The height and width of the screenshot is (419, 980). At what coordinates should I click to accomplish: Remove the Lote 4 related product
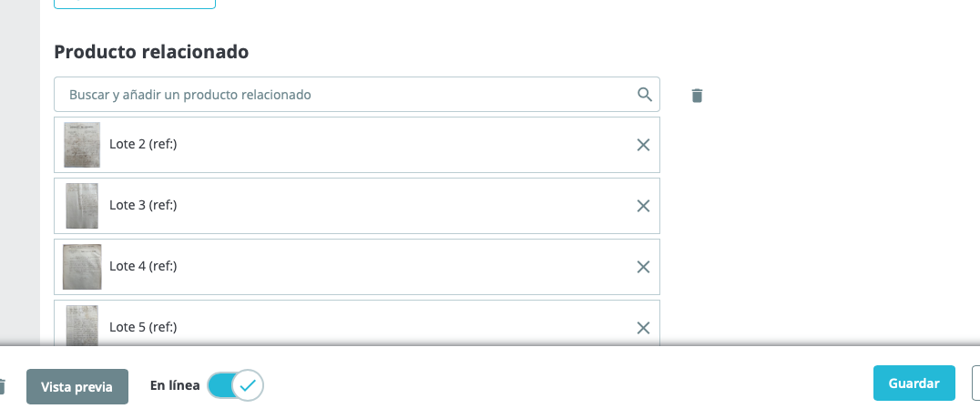point(643,267)
